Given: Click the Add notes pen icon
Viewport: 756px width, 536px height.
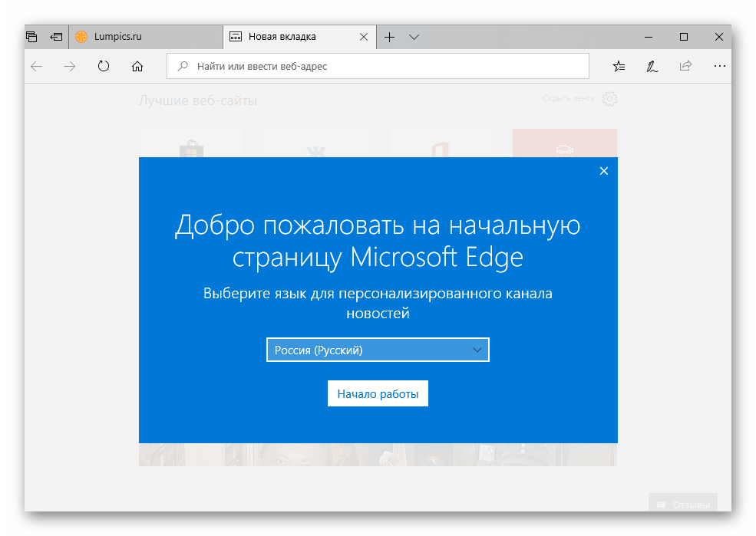Looking at the screenshot, I should (x=652, y=67).
